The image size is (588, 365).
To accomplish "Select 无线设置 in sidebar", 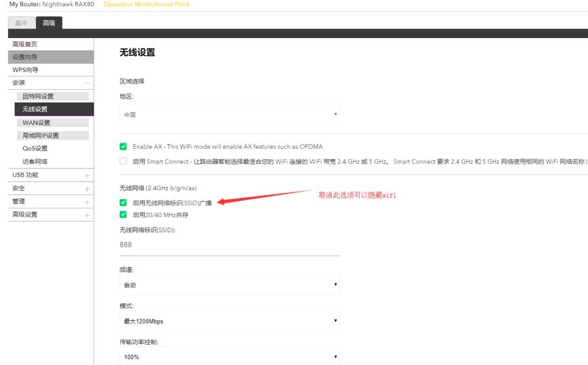I will tap(54, 109).
